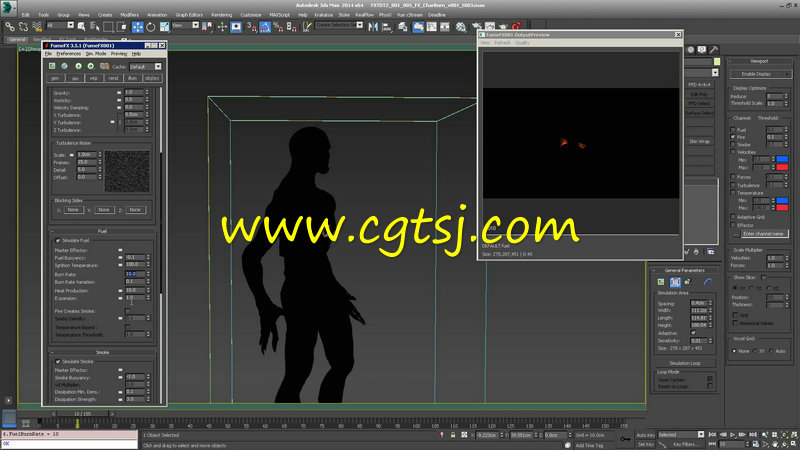The image size is (800, 450).
Task: Switch to the FumeFX rend tab
Action: coord(113,78)
